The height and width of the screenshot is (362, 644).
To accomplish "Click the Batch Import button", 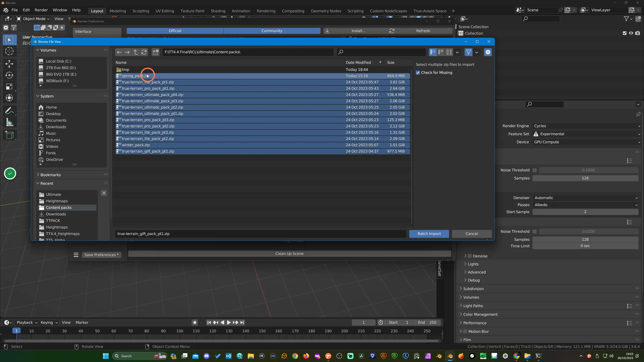I will (x=429, y=234).
